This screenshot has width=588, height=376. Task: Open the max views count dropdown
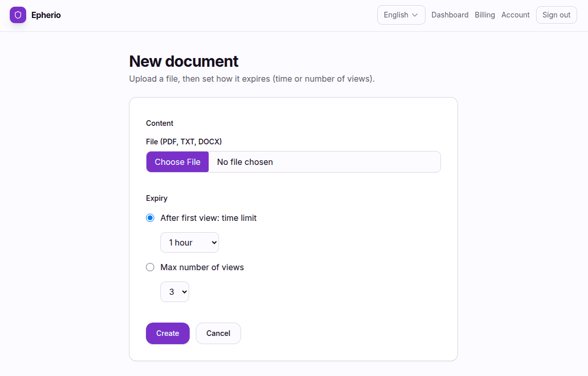tap(174, 291)
